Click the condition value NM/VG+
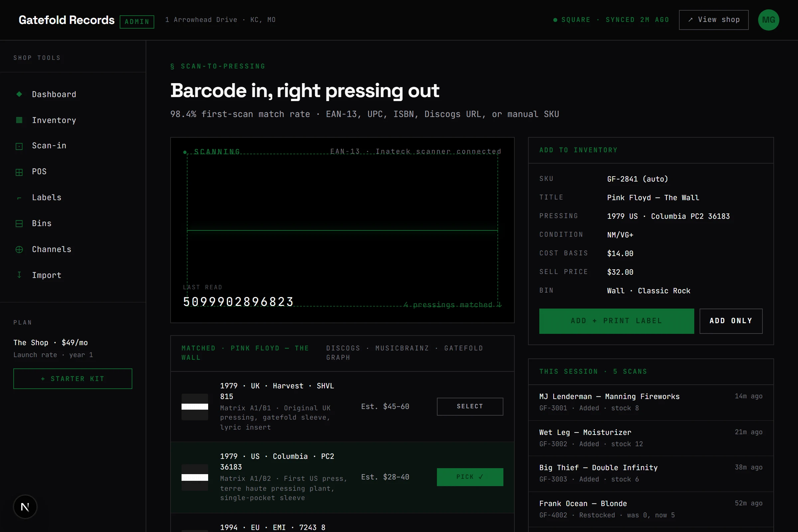 [620, 235]
